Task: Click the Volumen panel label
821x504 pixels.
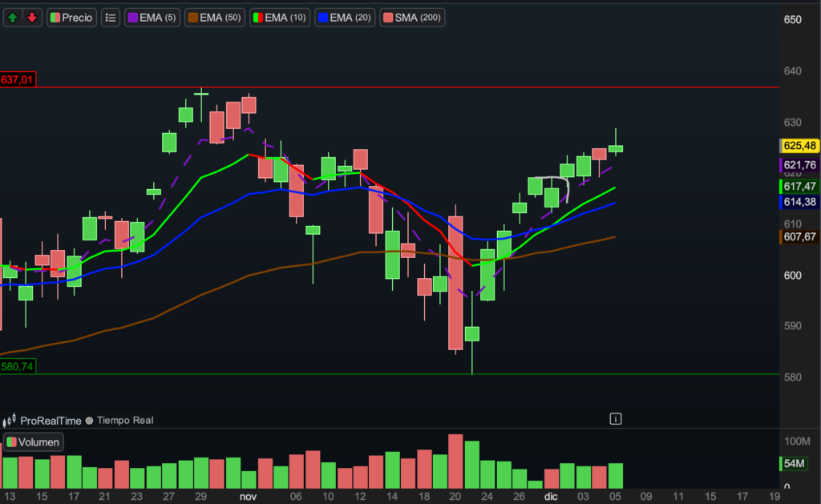Action: (38, 442)
